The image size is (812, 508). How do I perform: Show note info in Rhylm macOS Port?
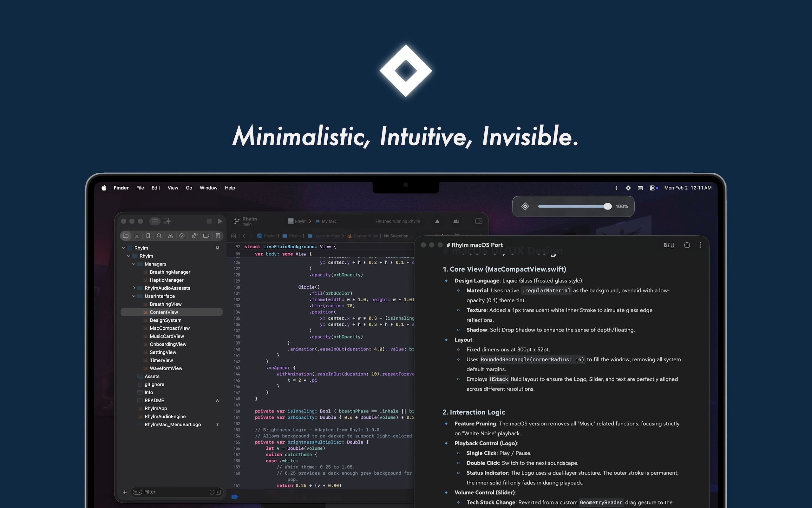pos(687,245)
